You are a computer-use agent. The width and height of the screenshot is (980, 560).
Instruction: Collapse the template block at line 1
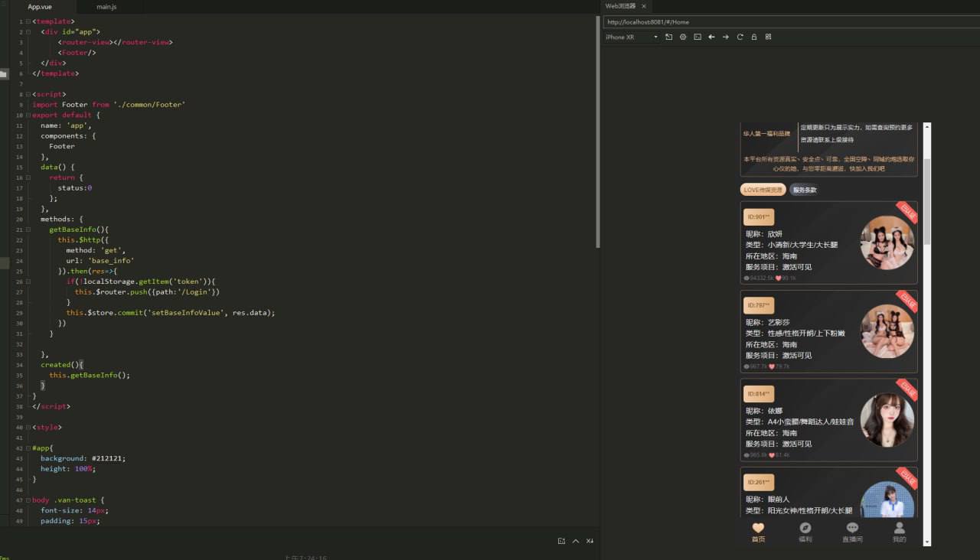click(28, 21)
